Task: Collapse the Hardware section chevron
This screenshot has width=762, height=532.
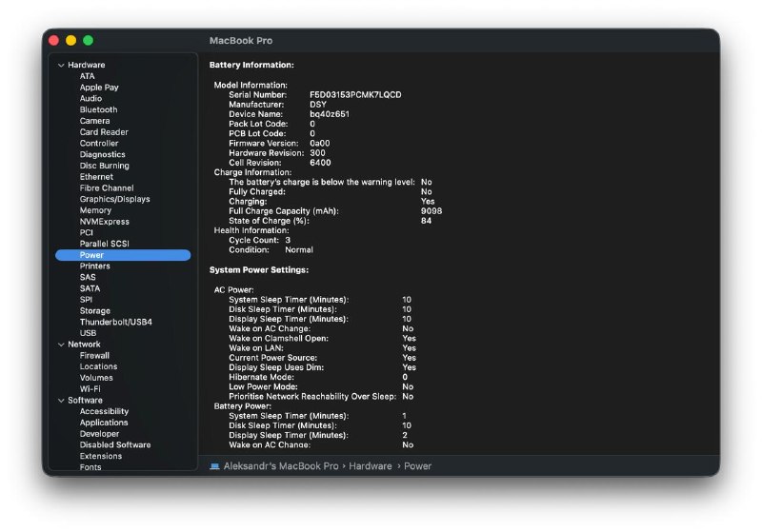Action: click(61, 66)
